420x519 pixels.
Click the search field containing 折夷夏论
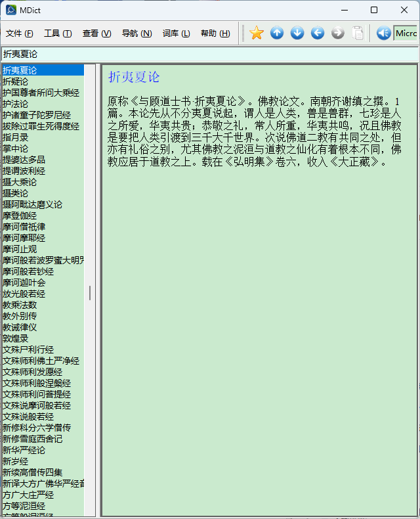(210, 54)
